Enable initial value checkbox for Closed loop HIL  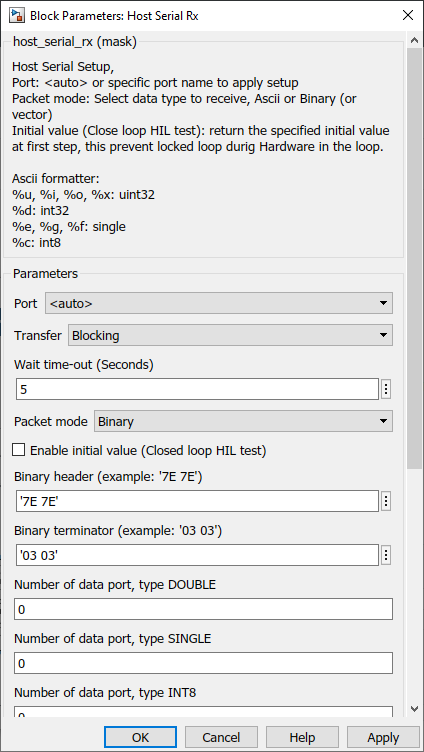(18, 450)
